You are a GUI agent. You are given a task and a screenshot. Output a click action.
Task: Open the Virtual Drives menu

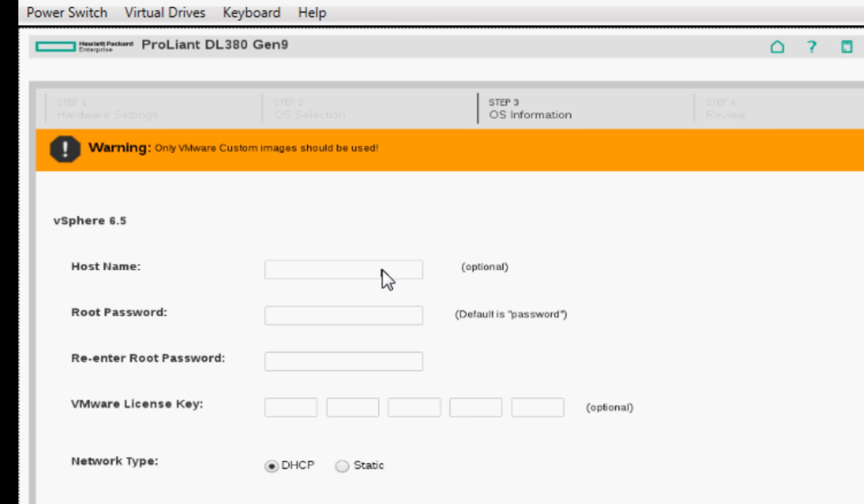[164, 12]
